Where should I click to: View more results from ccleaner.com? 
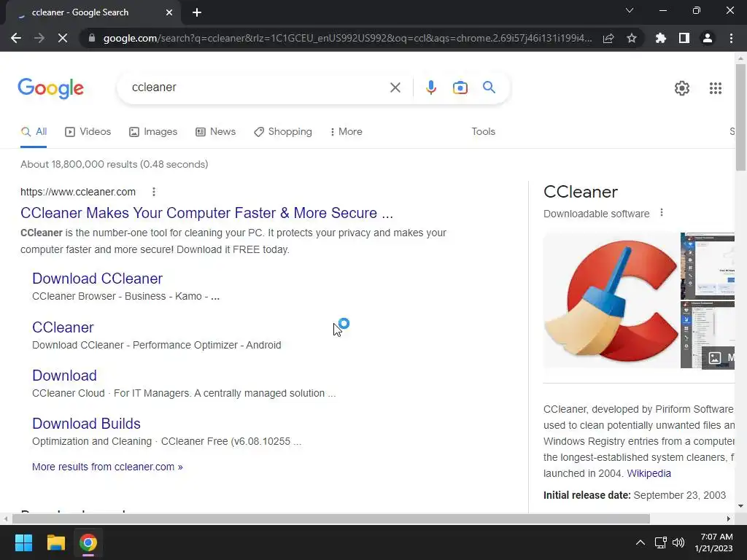pos(107,467)
